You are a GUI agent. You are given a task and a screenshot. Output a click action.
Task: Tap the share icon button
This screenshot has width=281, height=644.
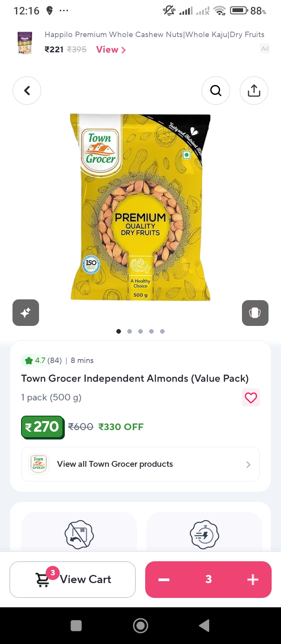tap(254, 91)
